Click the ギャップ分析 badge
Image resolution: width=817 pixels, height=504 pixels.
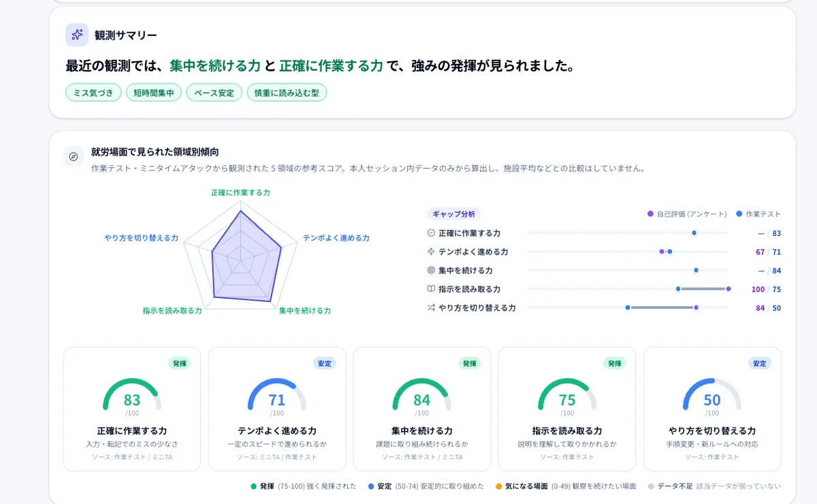click(454, 214)
